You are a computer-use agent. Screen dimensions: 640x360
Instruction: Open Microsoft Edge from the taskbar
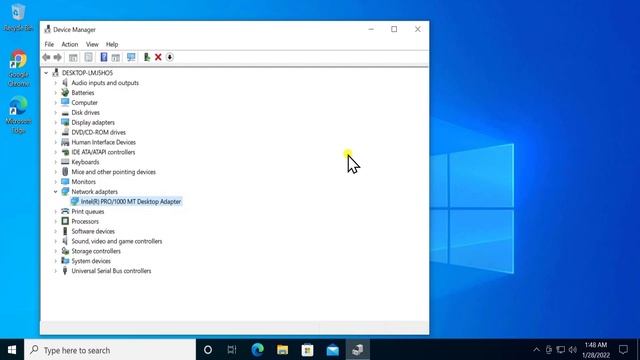tap(258, 350)
